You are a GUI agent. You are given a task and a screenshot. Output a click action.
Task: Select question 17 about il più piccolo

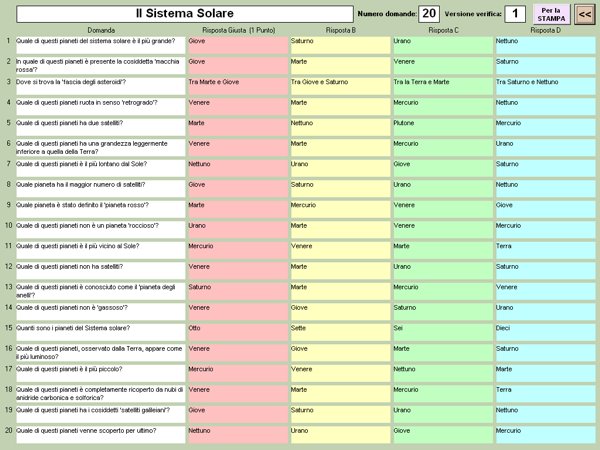101,373
